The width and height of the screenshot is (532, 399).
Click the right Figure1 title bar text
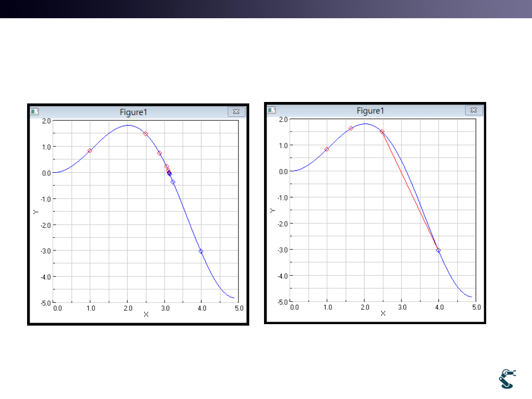tap(370, 110)
